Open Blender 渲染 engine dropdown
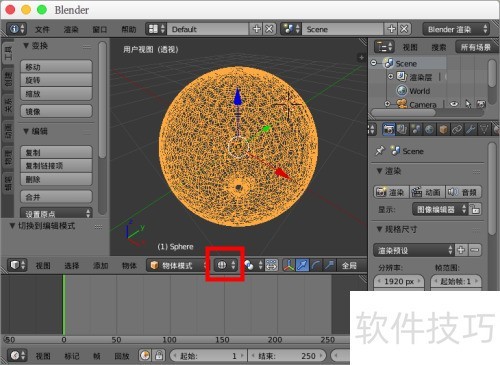500x365 pixels. 457,29
